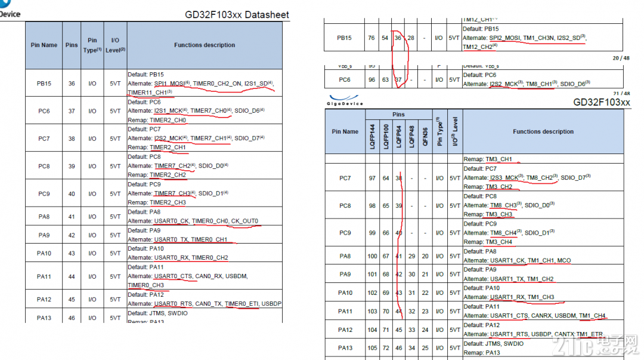This screenshot has height=360, width=644.
Task: Click the LQFP100 pin number "68"
Action: pos(386,275)
